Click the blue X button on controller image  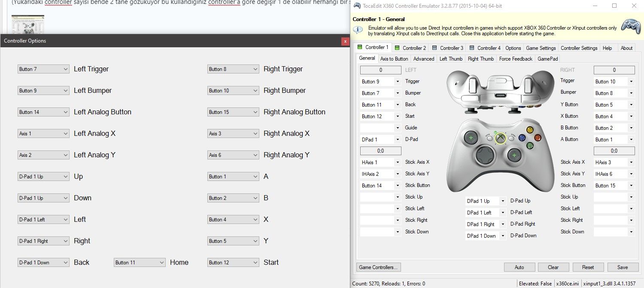tap(522, 138)
